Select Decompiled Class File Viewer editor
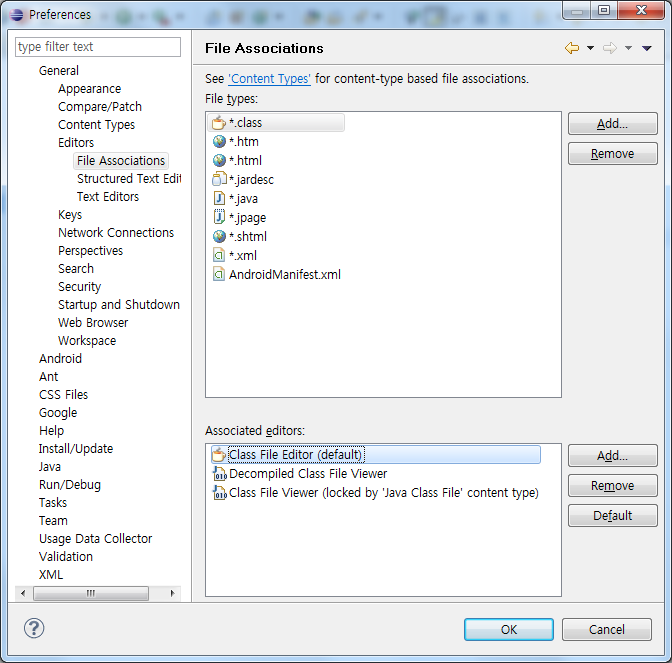This screenshot has height=663, width=672. (308, 474)
